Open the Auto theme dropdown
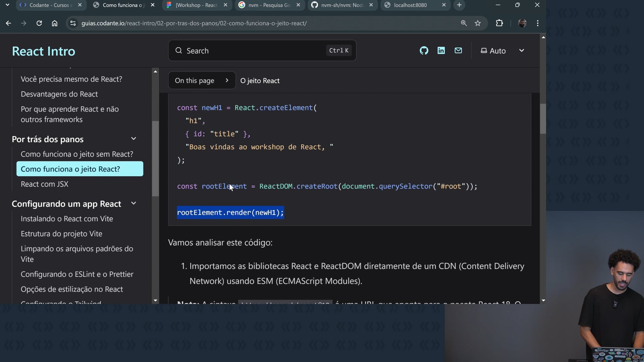This screenshot has width=644, height=362. pyautogui.click(x=502, y=51)
